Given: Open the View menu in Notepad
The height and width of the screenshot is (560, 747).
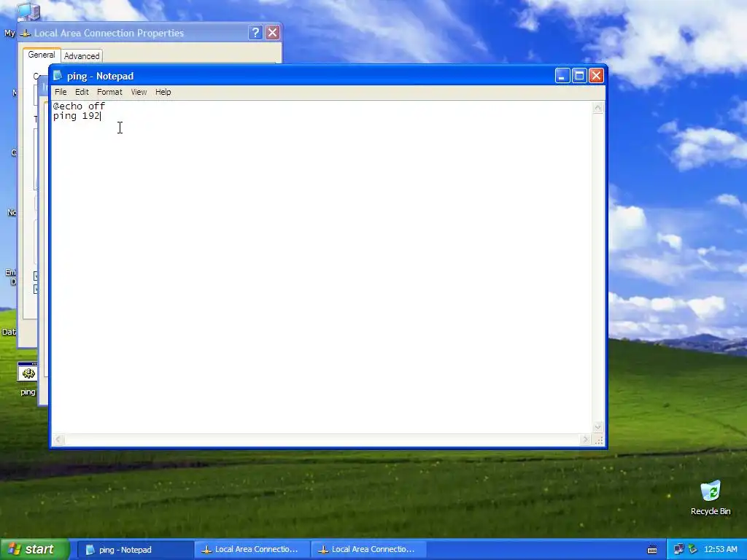Looking at the screenshot, I should coord(139,92).
